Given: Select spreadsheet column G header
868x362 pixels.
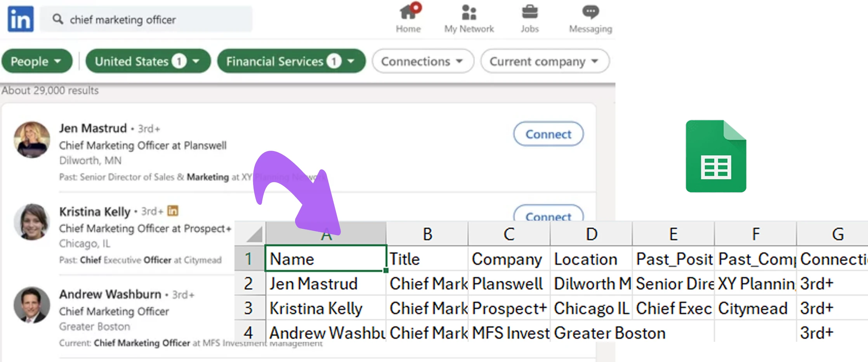Looking at the screenshot, I should tap(833, 234).
